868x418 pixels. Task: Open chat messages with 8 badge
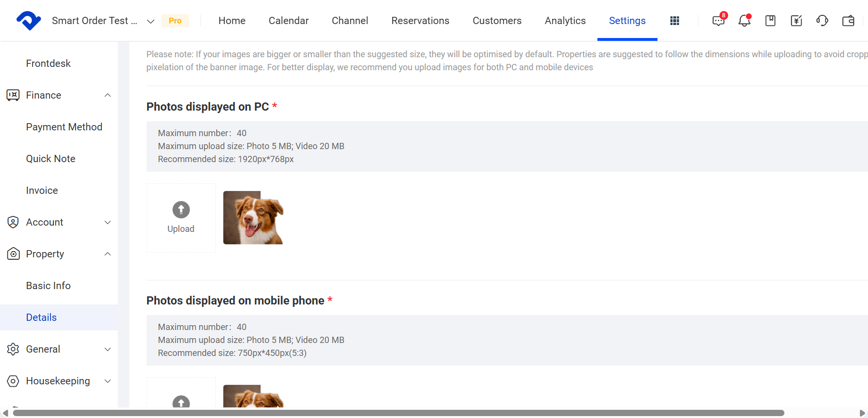[x=719, y=20]
